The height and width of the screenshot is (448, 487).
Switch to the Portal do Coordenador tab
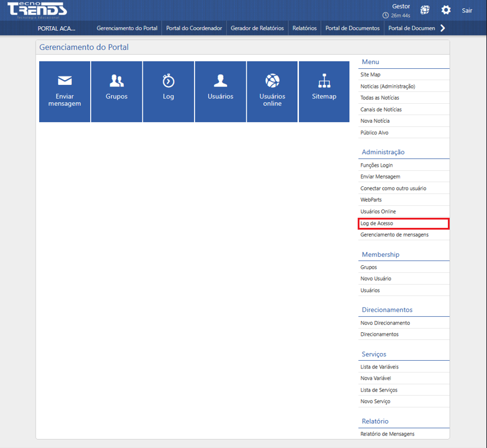(x=195, y=27)
